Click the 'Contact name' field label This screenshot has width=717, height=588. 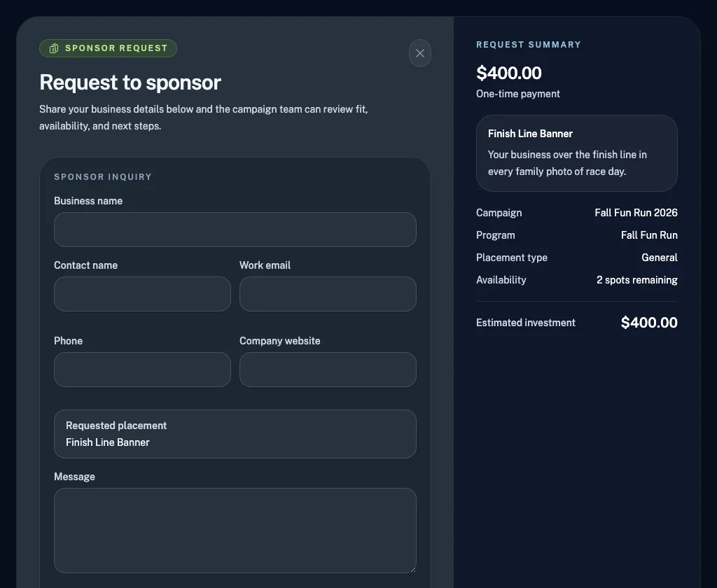point(85,265)
